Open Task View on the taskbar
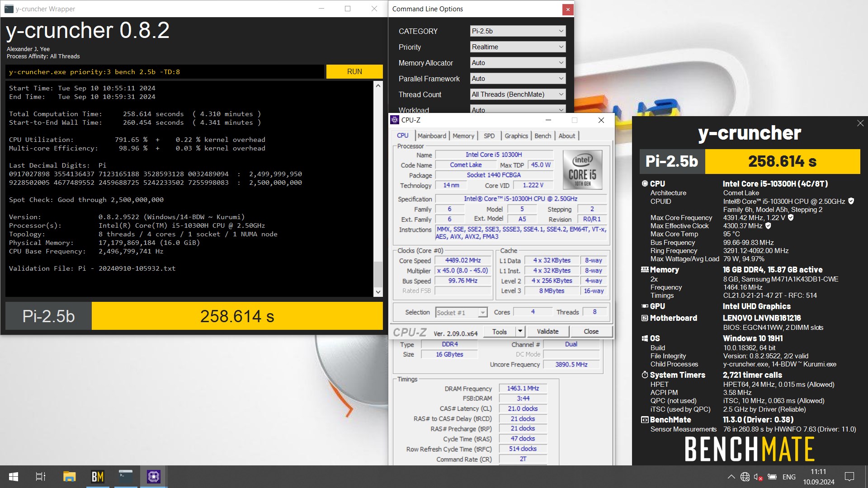868x488 pixels. point(40,477)
